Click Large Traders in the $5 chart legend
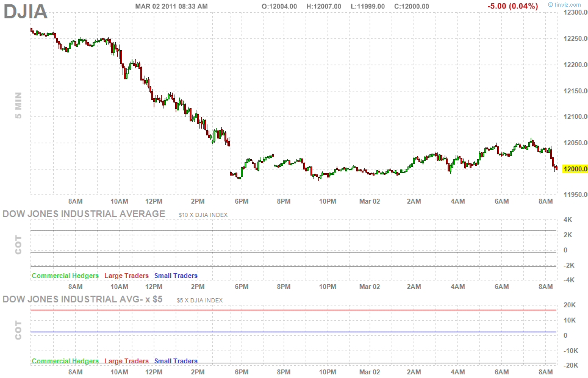This screenshot has height=378, width=588. [126, 361]
